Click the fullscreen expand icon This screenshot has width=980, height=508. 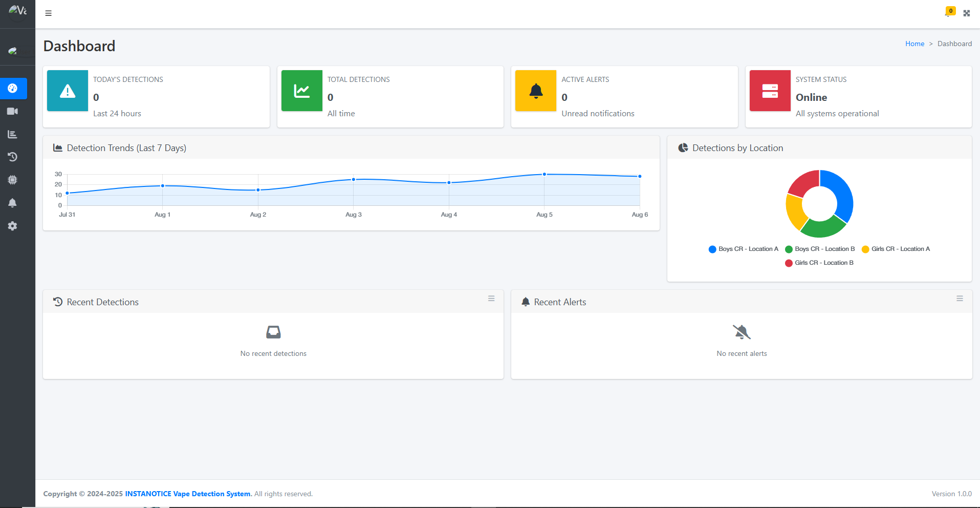(x=967, y=13)
